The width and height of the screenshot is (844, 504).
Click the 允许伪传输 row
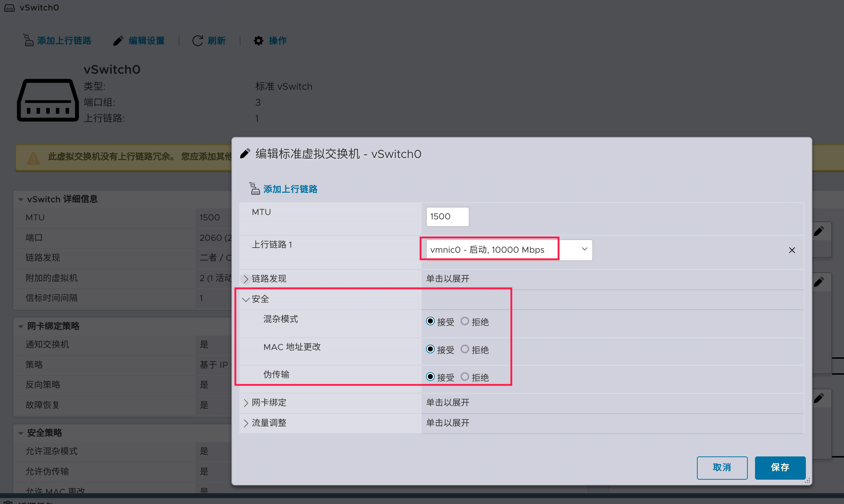(123, 472)
